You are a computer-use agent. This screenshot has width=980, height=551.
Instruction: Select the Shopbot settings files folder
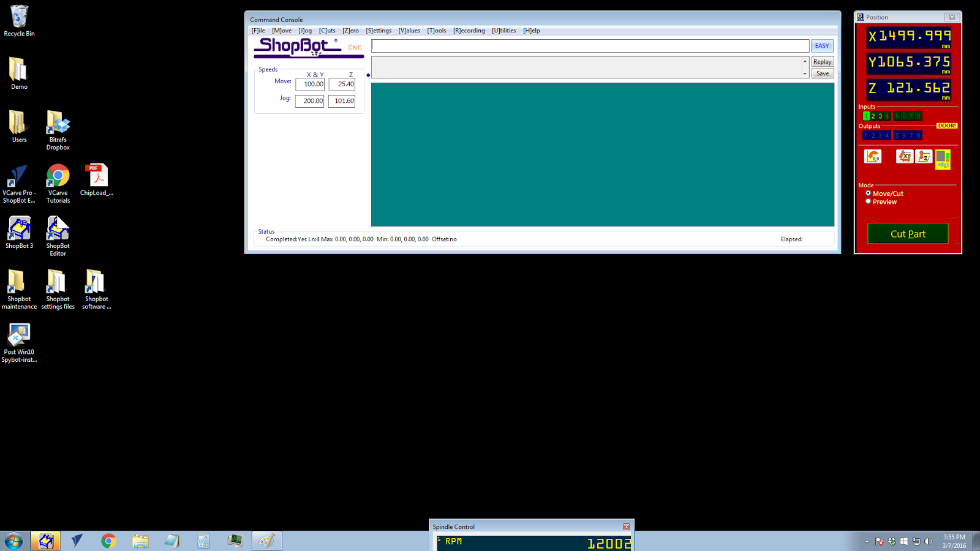click(58, 290)
